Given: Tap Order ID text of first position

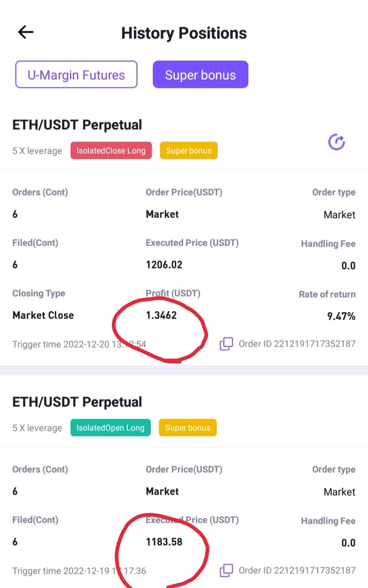Looking at the screenshot, I should (x=297, y=344).
